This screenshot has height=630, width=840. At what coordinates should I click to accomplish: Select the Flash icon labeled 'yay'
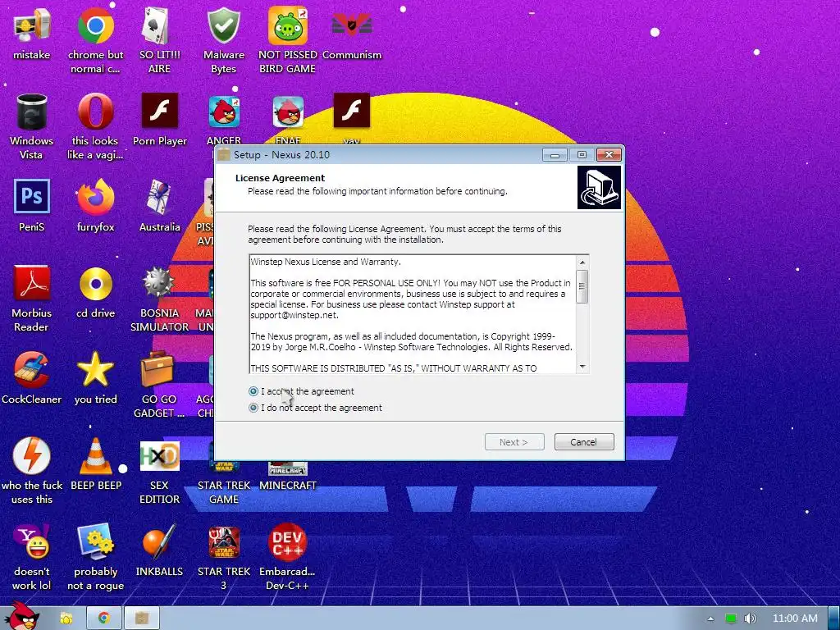pos(351,118)
